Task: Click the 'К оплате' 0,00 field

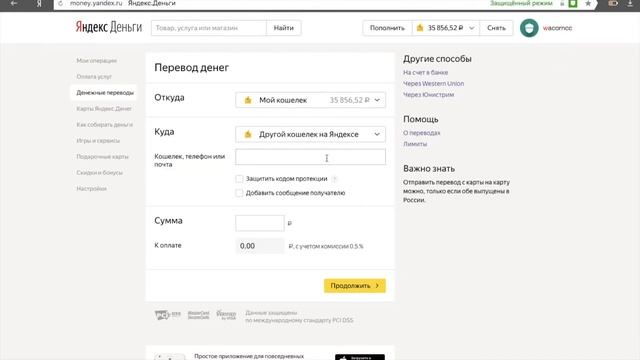Action: click(260, 246)
